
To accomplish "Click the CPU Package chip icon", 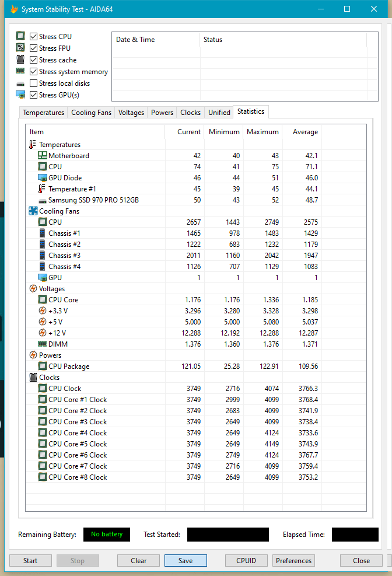I will click(x=43, y=366).
